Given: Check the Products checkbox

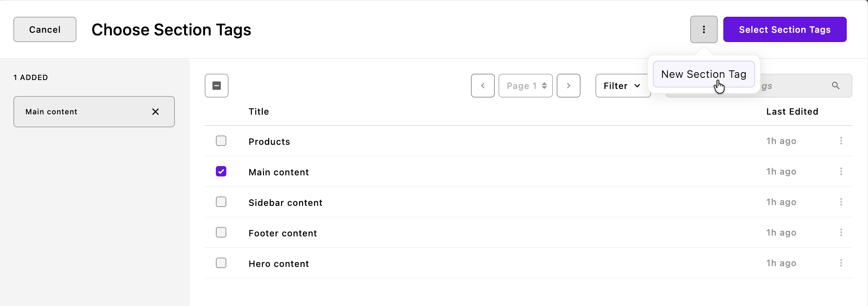Looking at the screenshot, I should 221,141.
